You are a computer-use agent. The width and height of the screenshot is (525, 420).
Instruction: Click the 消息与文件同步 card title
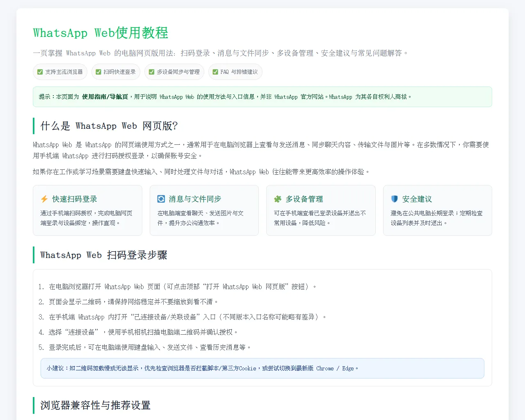195,199
